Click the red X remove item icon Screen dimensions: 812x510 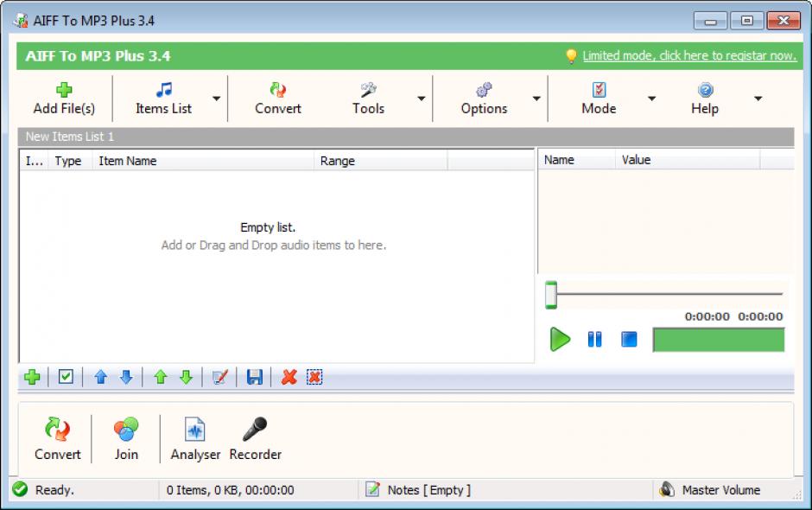(289, 377)
